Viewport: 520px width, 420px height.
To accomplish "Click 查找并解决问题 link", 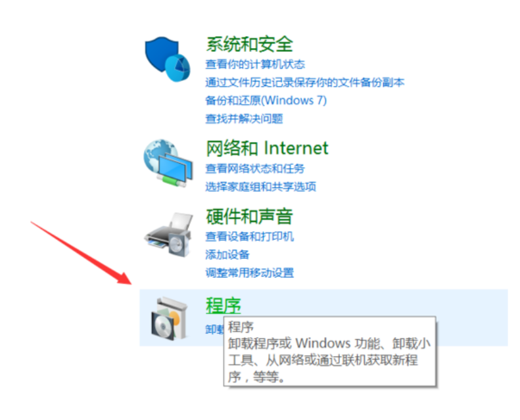I will [244, 119].
